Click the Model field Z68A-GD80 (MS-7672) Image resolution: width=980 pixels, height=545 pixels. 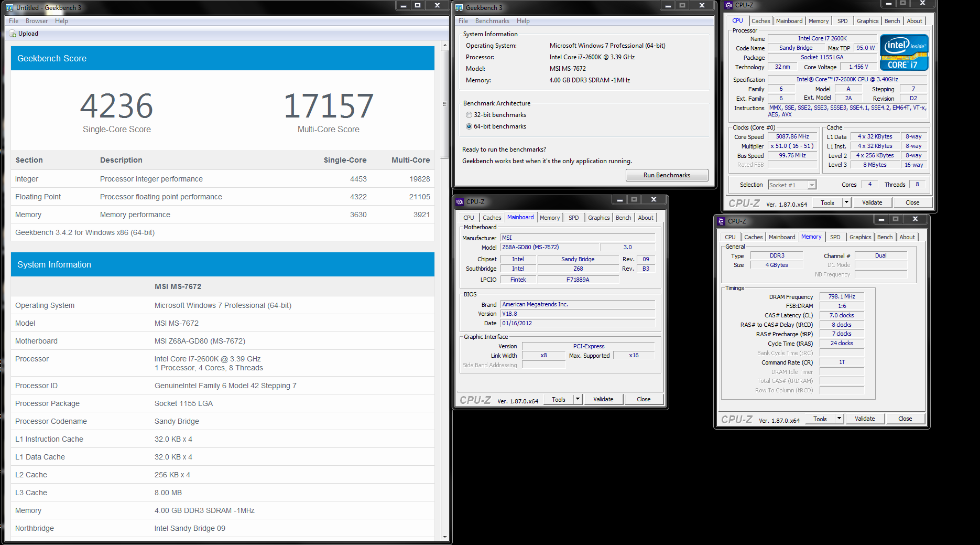[x=549, y=247]
